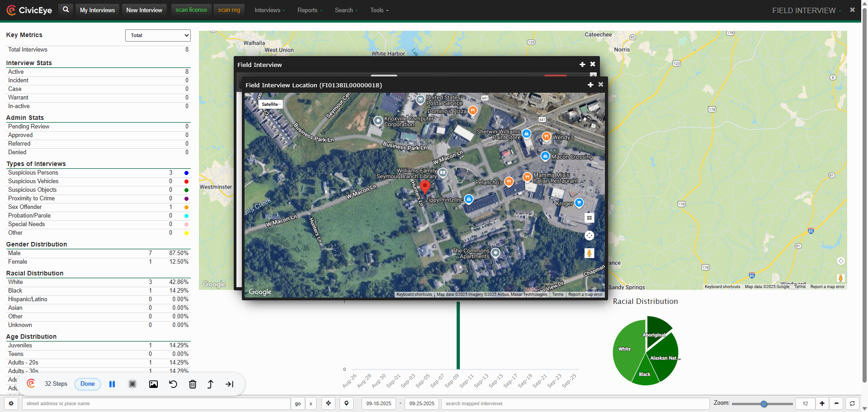Click the end date field 09-25-2025
This screenshot has width=868, height=412.
coord(422,403)
